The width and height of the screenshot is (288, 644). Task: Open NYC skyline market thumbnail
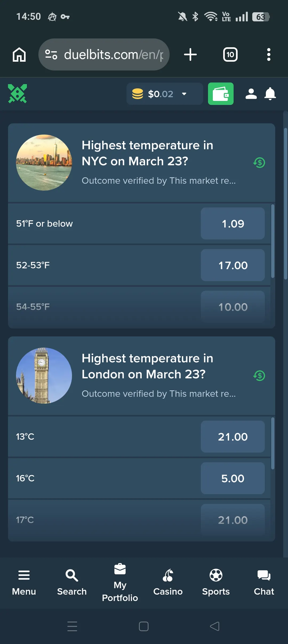coord(44,162)
